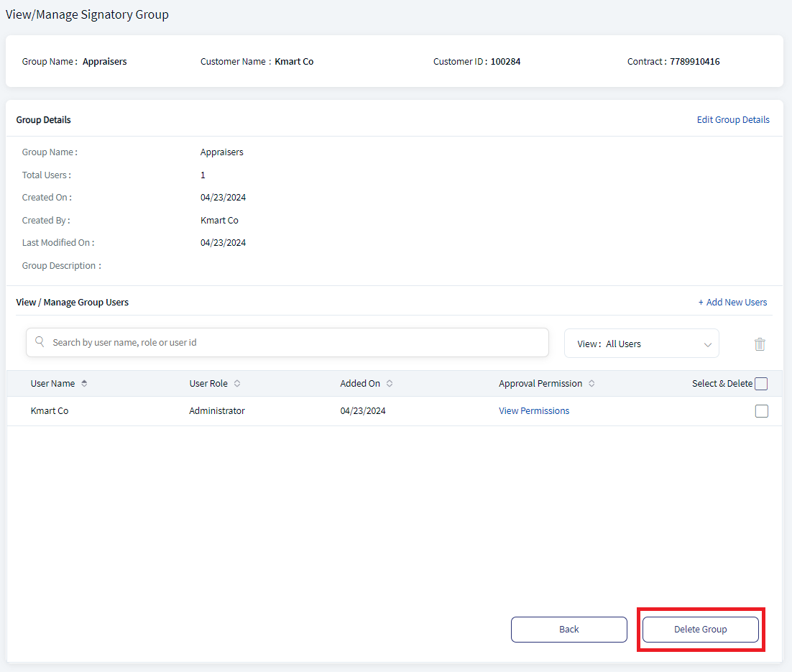Screen dimensions: 792x672
Task: Open View Permissions for Kmart Co
Action: tap(534, 411)
